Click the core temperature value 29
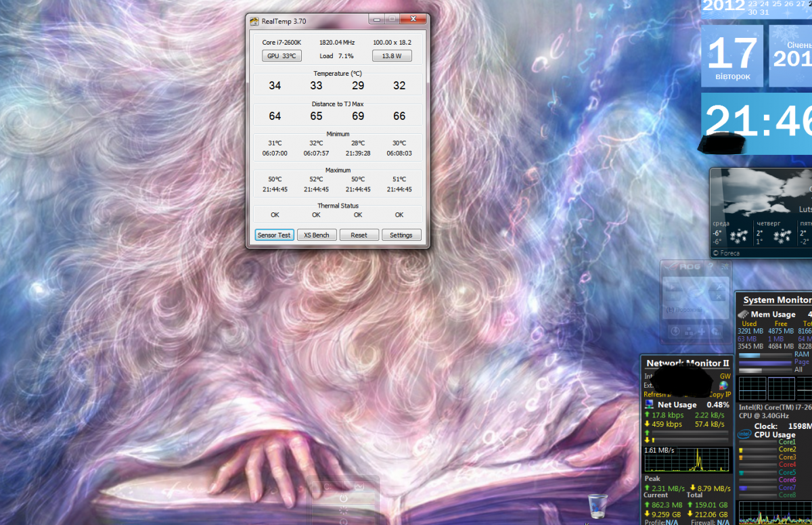Screen dimensions: 812x525 [358, 86]
